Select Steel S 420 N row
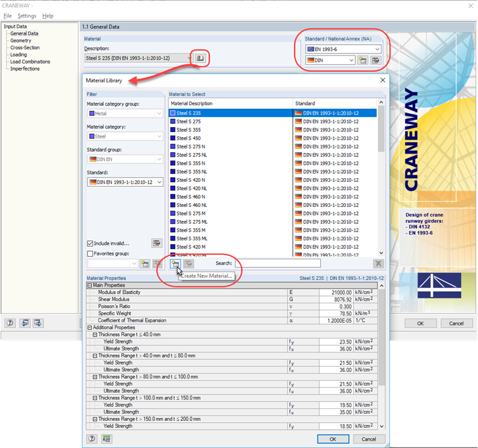Screen dimensions: 478x448 click(x=273, y=180)
